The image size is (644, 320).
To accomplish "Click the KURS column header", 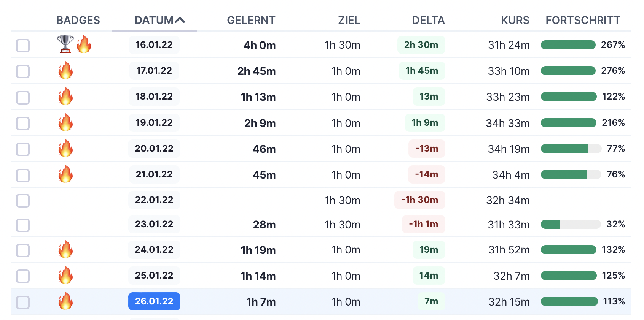I will pyautogui.click(x=515, y=20).
